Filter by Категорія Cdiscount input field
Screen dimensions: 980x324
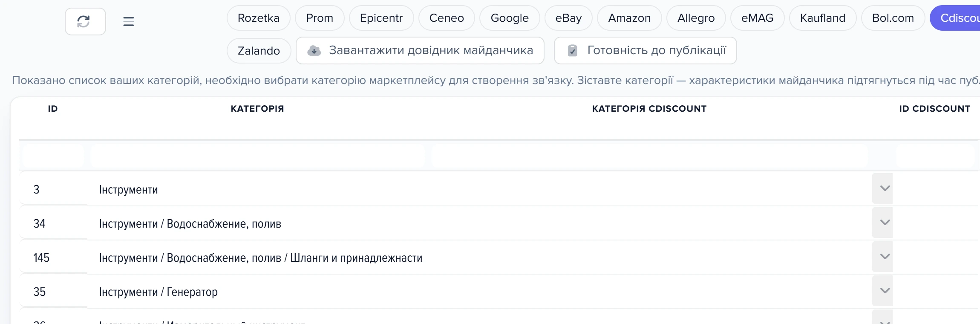pos(650,156)
